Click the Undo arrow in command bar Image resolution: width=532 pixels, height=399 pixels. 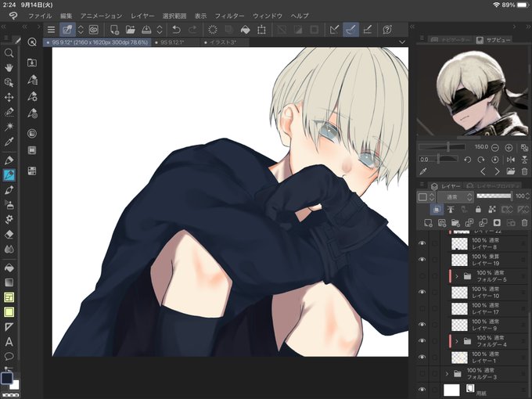pyautogui.click(x=177, y=30)
